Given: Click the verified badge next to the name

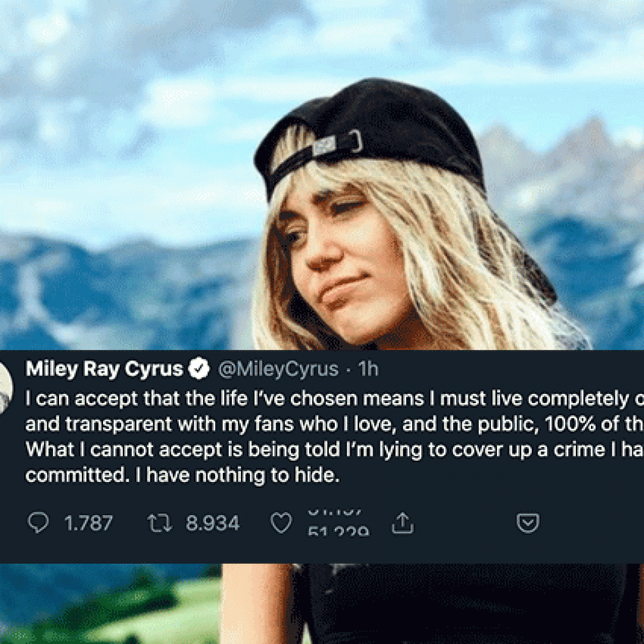Looking at the screenshot, I should (x=200, y=369).
